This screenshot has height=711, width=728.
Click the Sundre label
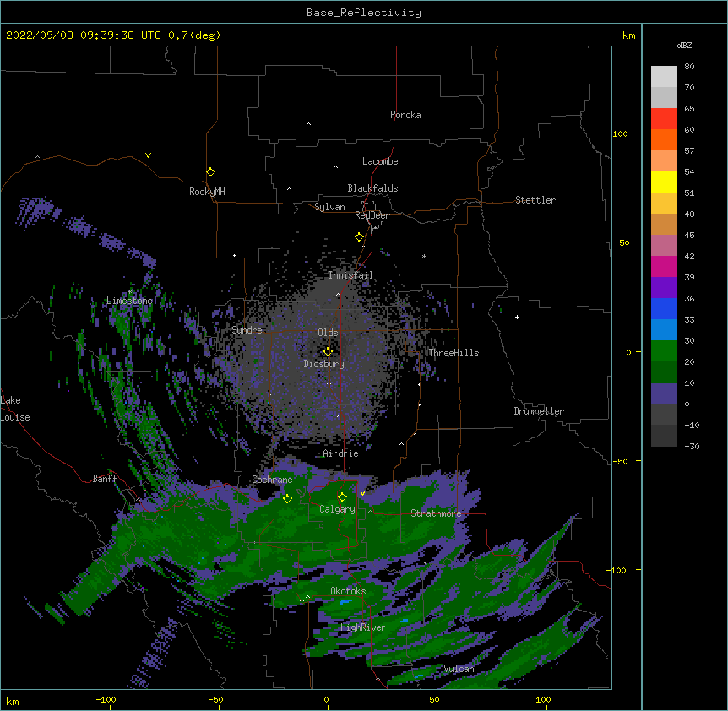pyautogui.click(x=247, y=330)
